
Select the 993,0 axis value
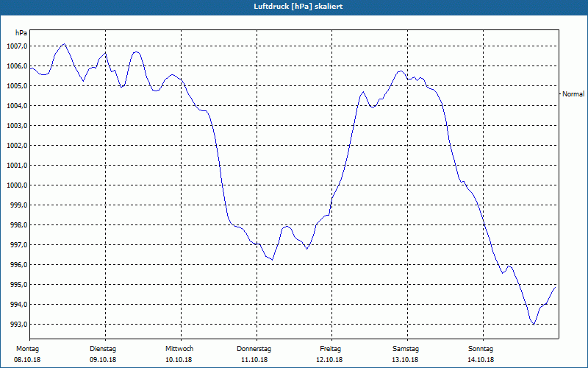(x=18, y=325)
